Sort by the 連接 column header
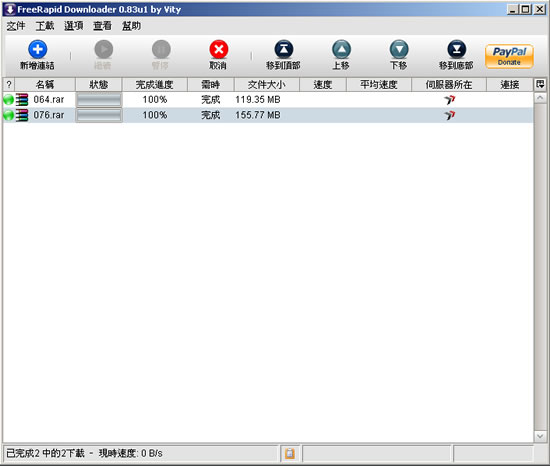The height and width of the screenshot is (466, 550). 510,85
